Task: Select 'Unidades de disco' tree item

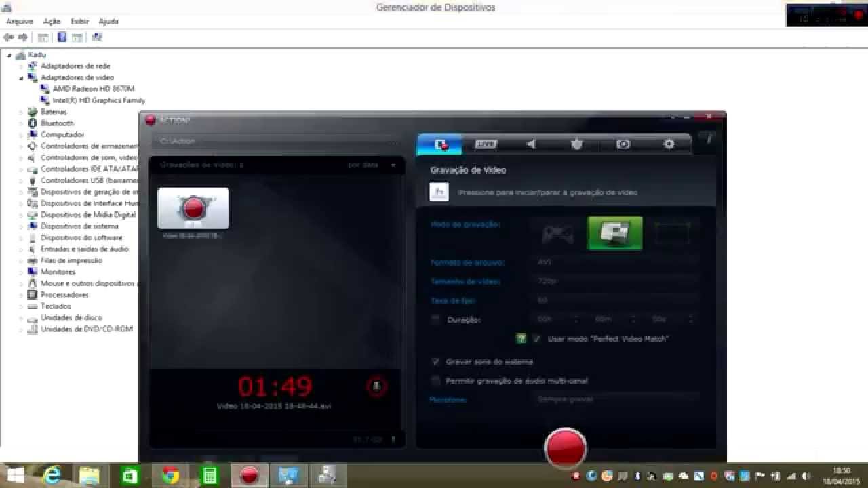Action: click(x=71, y=318)
